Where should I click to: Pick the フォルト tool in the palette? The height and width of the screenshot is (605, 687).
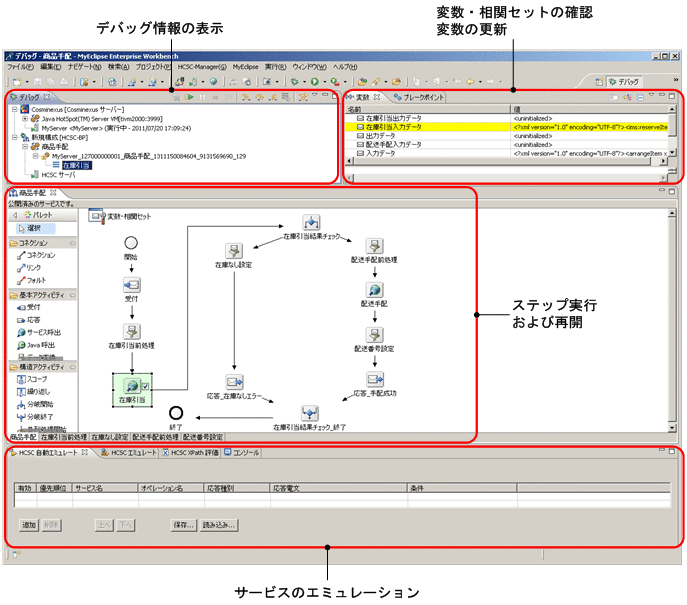click(32, 280)
